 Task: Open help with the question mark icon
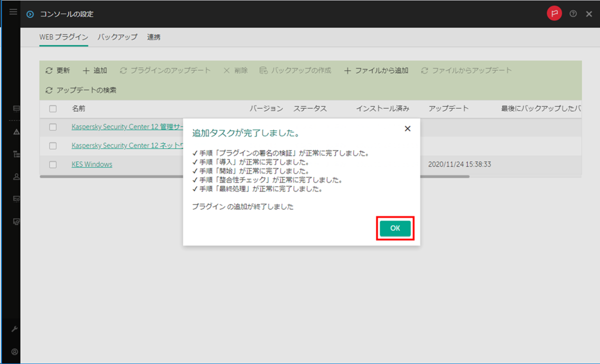(x=572, y=13)
